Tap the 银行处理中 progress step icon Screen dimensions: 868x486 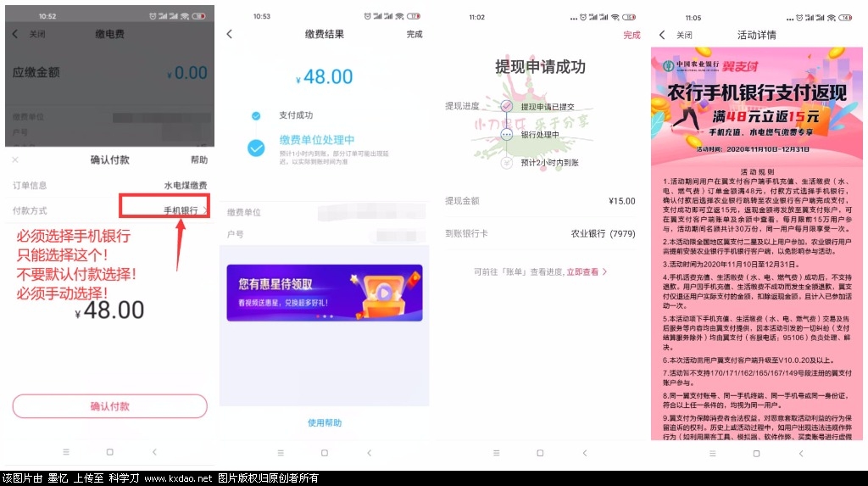coord(507,134)
